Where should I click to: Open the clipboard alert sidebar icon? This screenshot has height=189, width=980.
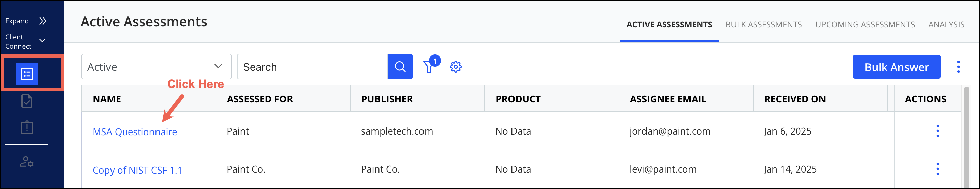27,127
